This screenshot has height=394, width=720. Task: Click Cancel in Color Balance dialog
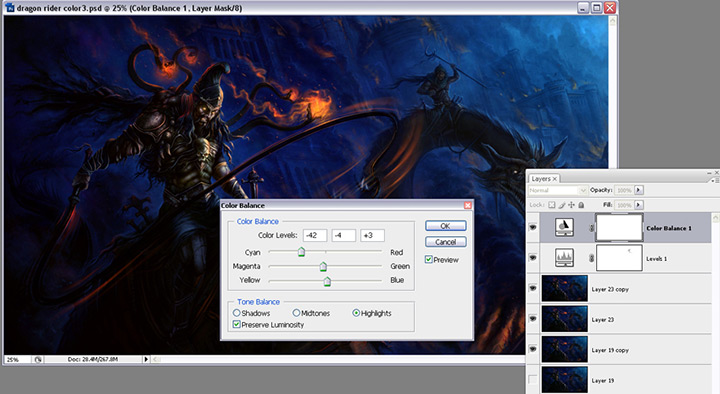[x=445, y=242]
